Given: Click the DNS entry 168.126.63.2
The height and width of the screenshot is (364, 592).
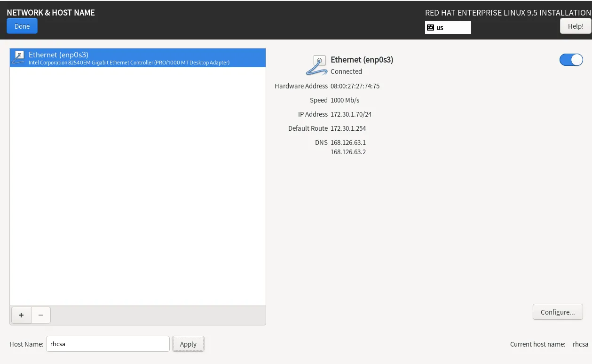Looking at the screenshot, I should click(348, 152).
